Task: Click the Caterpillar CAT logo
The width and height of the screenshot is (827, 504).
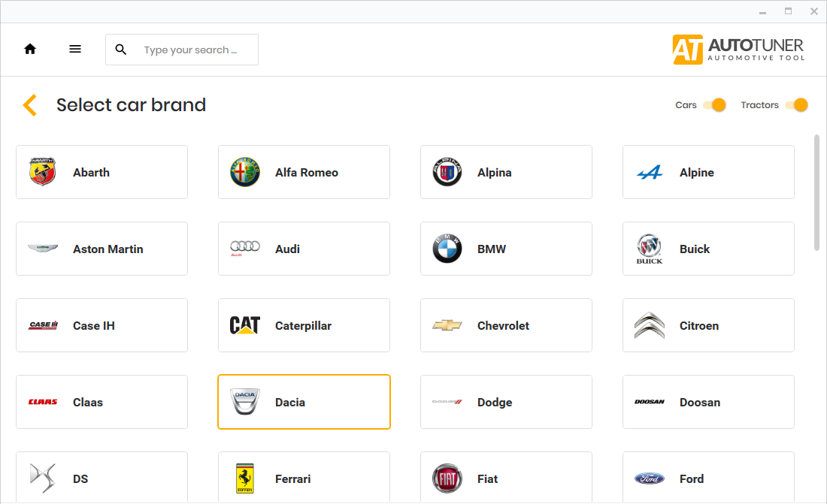Action: coord(245,325)
